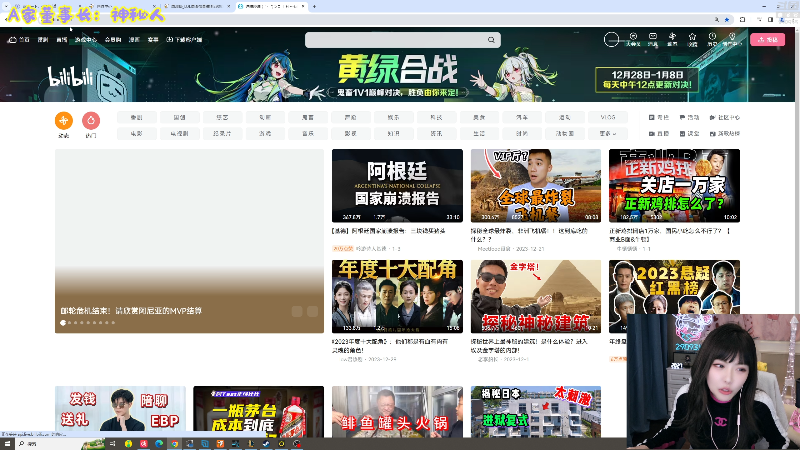Select the 国创 category button

pyautogui.click(x=179, y=117)
